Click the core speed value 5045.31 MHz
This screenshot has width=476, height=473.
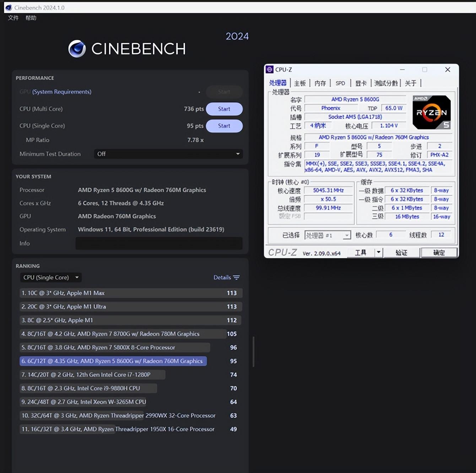point(328,190)
